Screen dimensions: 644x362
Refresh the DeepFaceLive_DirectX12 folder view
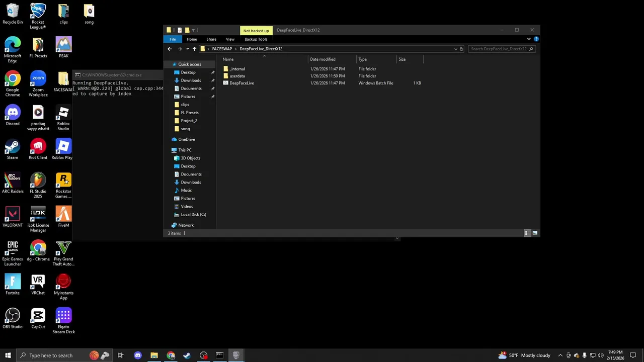pos(461,49)
